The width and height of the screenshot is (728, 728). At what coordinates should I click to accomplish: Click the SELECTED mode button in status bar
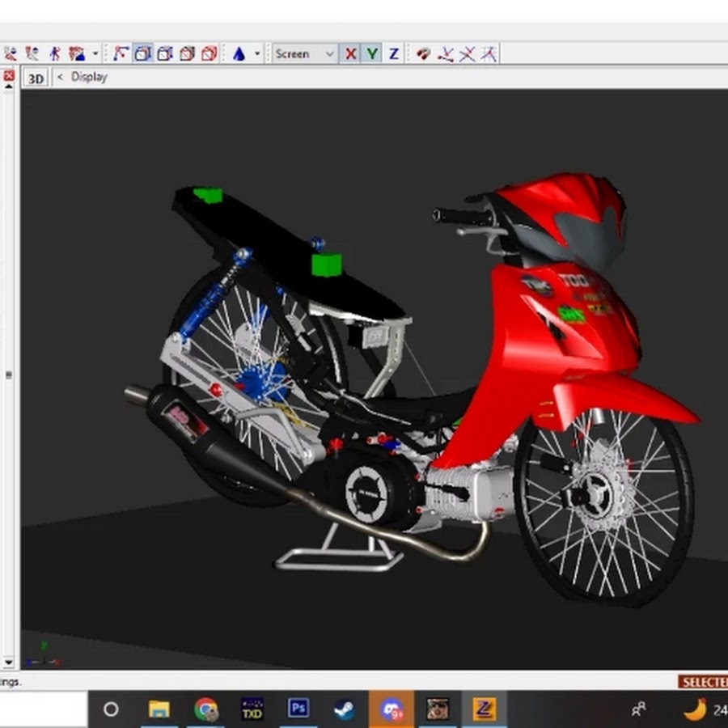pos(703,682)
